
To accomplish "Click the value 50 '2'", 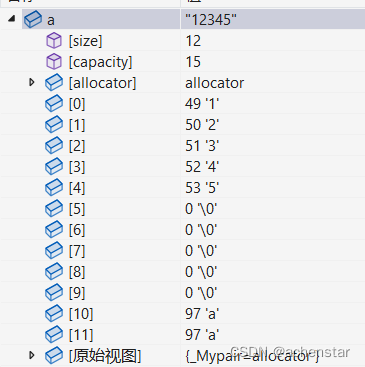I will point(202,125).
